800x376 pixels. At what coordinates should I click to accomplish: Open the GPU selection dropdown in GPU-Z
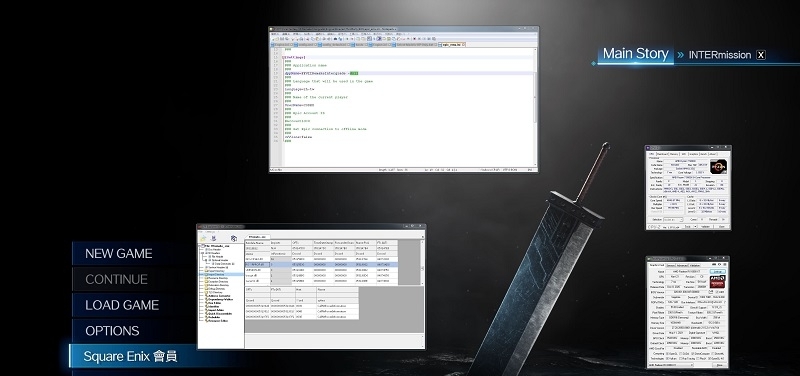671,365
